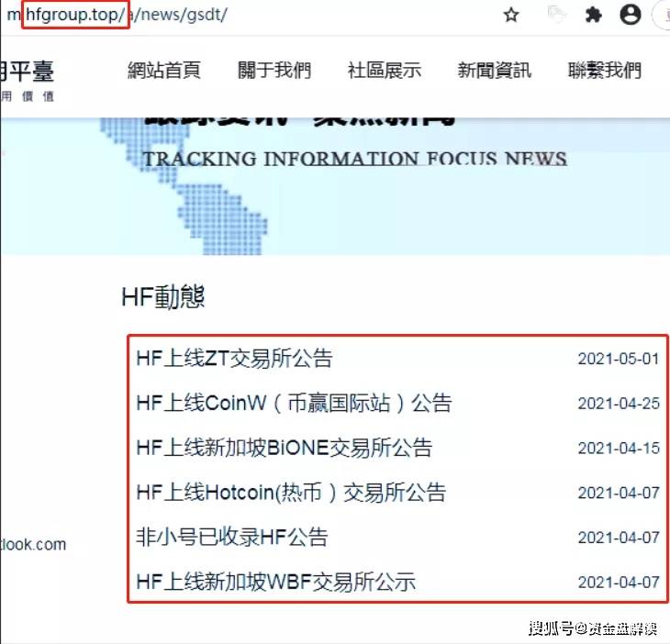The width and height of the screenshot is (670, 644).
Task: Open the browser extensions puzzle icon
Action: pos(593,16)
